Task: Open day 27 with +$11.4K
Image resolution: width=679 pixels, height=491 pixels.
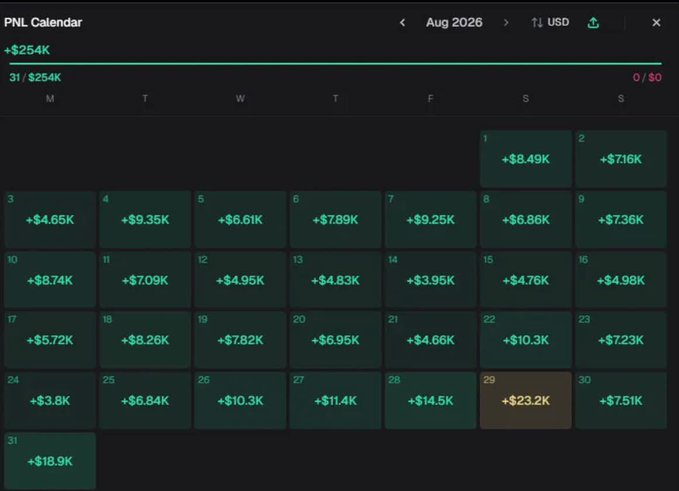Action: pos(336,401)
